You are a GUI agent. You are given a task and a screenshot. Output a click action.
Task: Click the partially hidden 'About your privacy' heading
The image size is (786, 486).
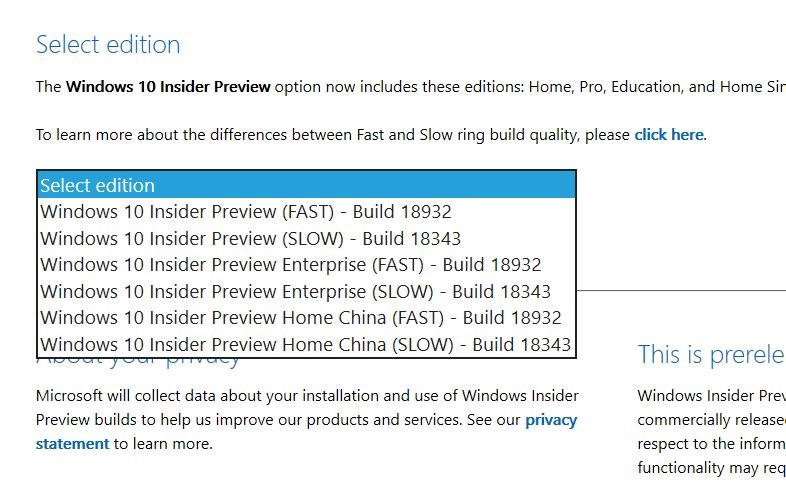(x=140, y=359)
